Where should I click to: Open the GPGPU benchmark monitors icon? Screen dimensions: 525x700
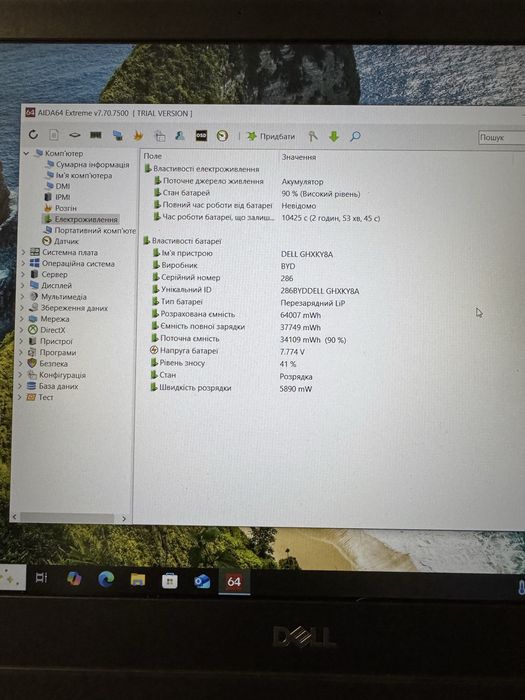coord(117,135)
